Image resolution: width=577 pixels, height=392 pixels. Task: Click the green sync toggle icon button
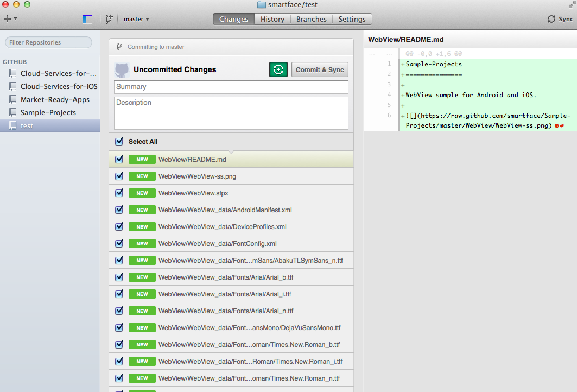pyautogui.click(x=278, y=69)
